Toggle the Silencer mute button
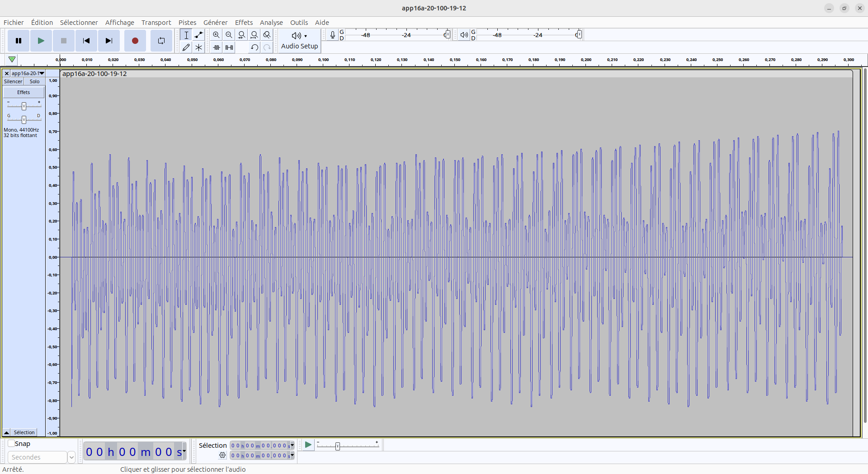Image resolution: width=868 pixels, height=474 pixels. 13,81
